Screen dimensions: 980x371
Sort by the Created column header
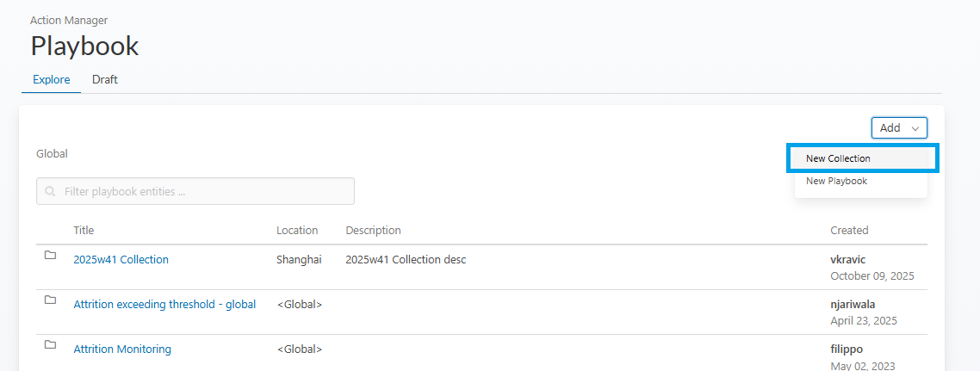pyautogui.click(x=849, y=231)
